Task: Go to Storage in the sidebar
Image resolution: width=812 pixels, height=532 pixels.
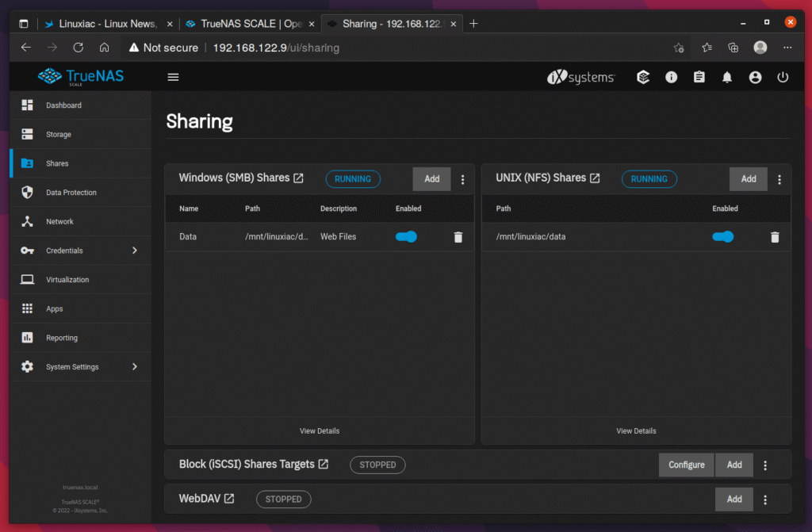Action: tap(59, 135)
